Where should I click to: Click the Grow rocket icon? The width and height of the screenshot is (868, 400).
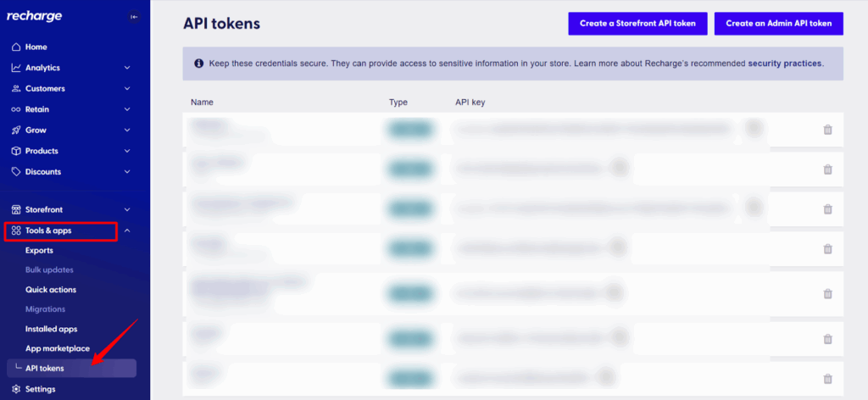click(16, 130)
